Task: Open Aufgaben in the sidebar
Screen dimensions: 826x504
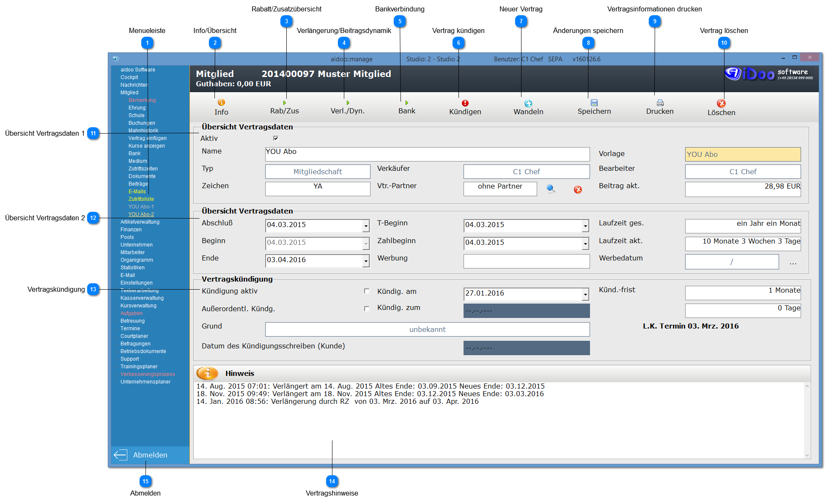Action: [132, 313]
